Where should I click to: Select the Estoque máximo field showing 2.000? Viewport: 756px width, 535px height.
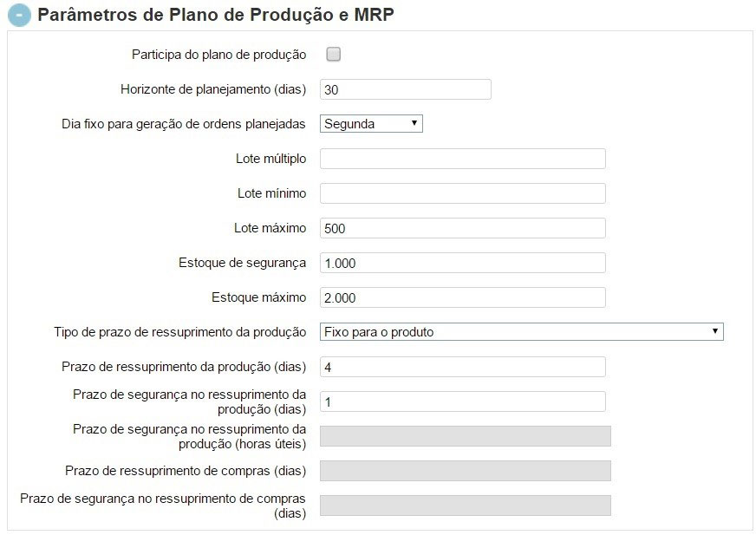pos(463,297)
